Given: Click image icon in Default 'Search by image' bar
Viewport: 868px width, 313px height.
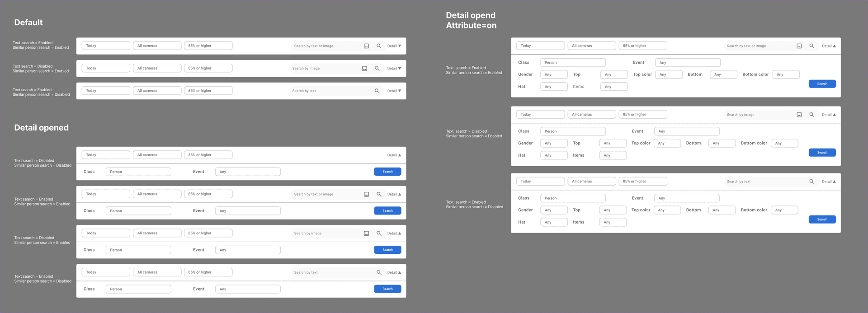Looking at the screenshot, I should click(x=364, y=69).
